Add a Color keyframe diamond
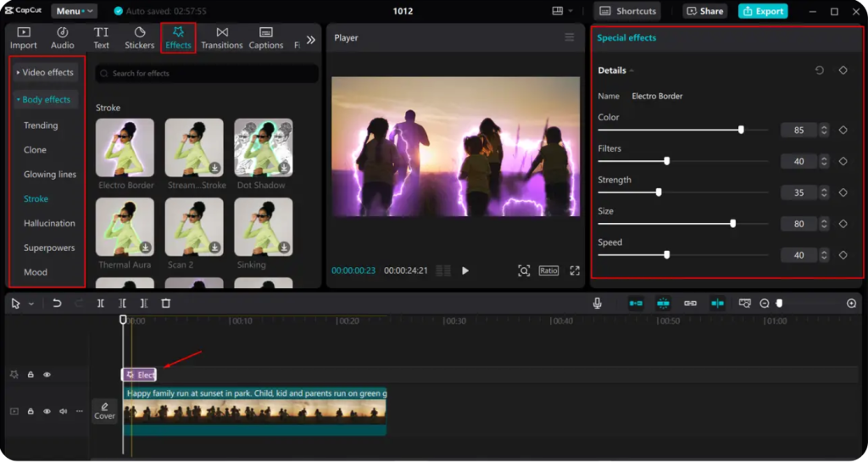Image resolution: width=868 pixels, height=462 pixels. (843, 130)
